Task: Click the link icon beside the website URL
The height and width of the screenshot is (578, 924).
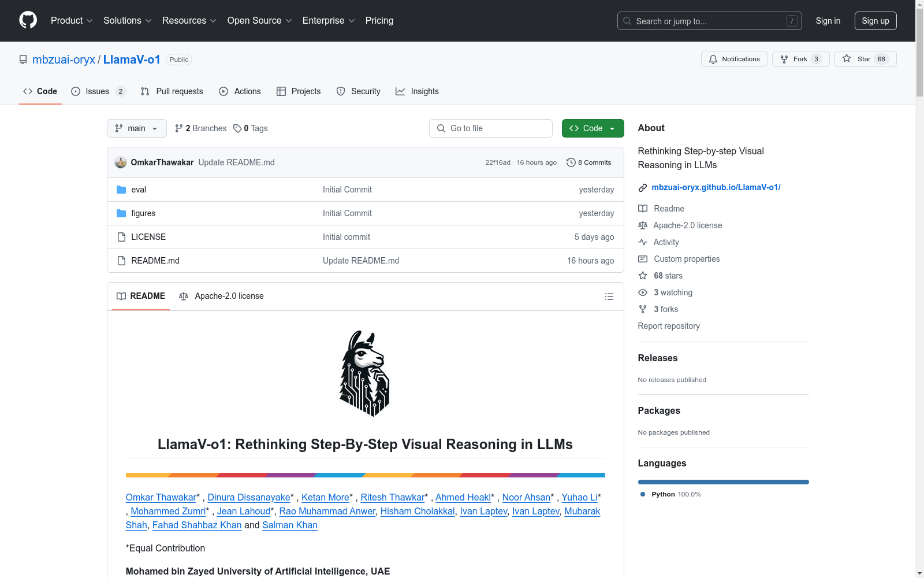Action: coord(643,187)
